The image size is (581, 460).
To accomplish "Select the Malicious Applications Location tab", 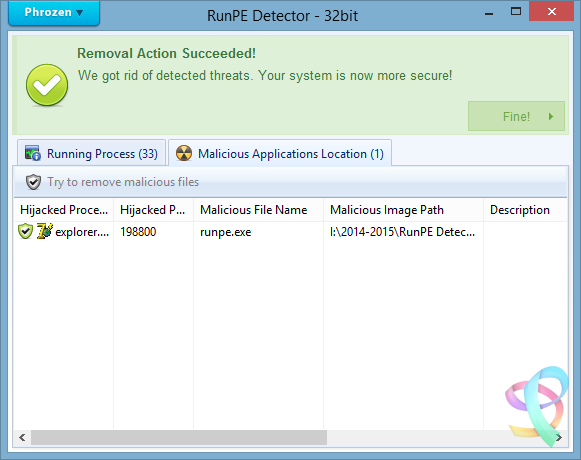I will [280, 153].
